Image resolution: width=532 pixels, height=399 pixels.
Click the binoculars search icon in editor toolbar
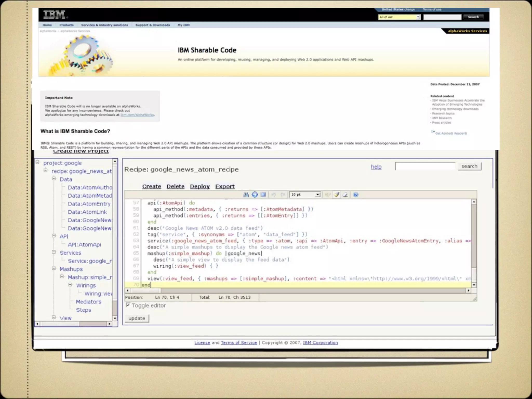coord(246,195)
